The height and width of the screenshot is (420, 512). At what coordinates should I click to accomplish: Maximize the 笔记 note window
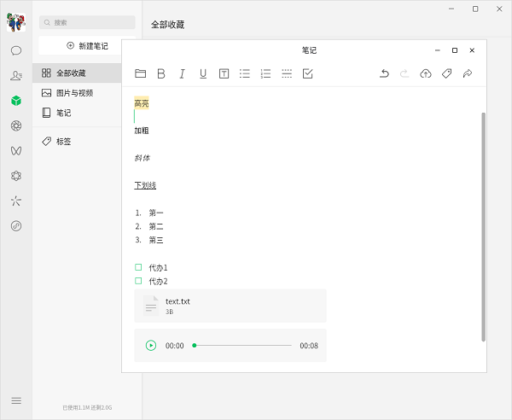point(455,50)
